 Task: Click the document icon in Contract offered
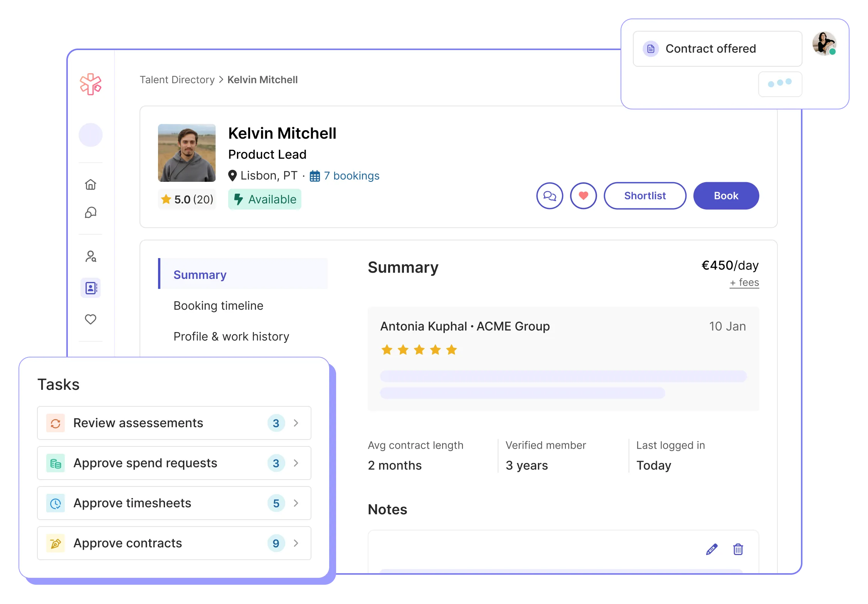click(x=651, y=49)
